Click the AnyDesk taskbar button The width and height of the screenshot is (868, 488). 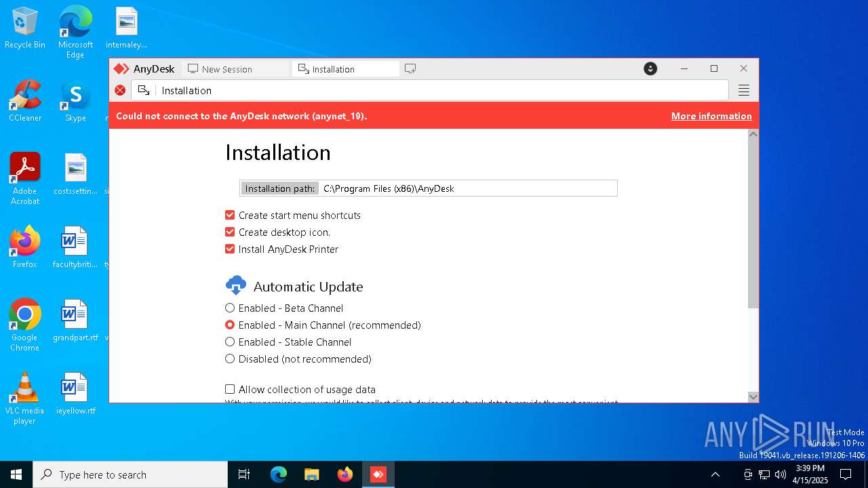click(x=378, y=474)
